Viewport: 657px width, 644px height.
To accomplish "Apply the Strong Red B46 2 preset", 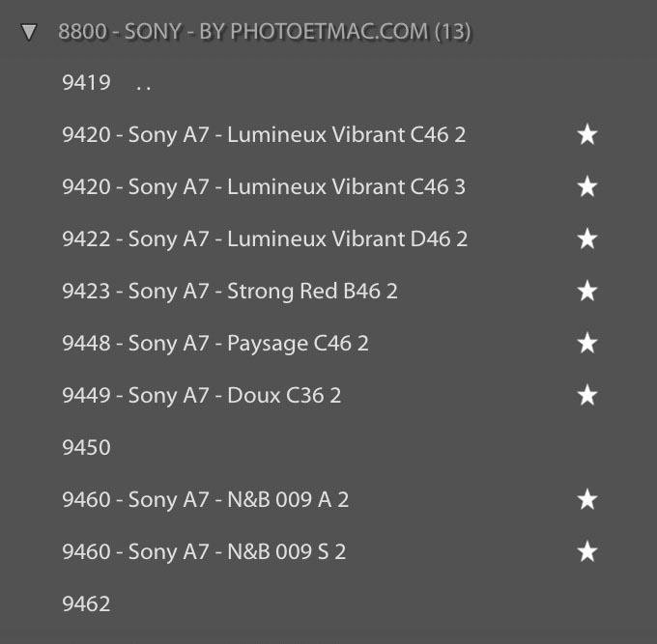I will 229,292.
